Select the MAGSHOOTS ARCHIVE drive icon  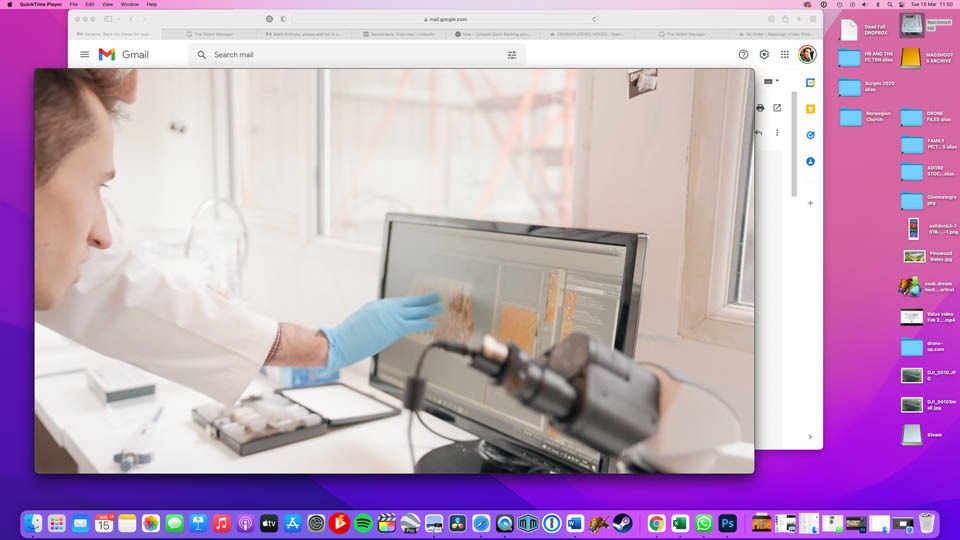click(x=910, y=58)
